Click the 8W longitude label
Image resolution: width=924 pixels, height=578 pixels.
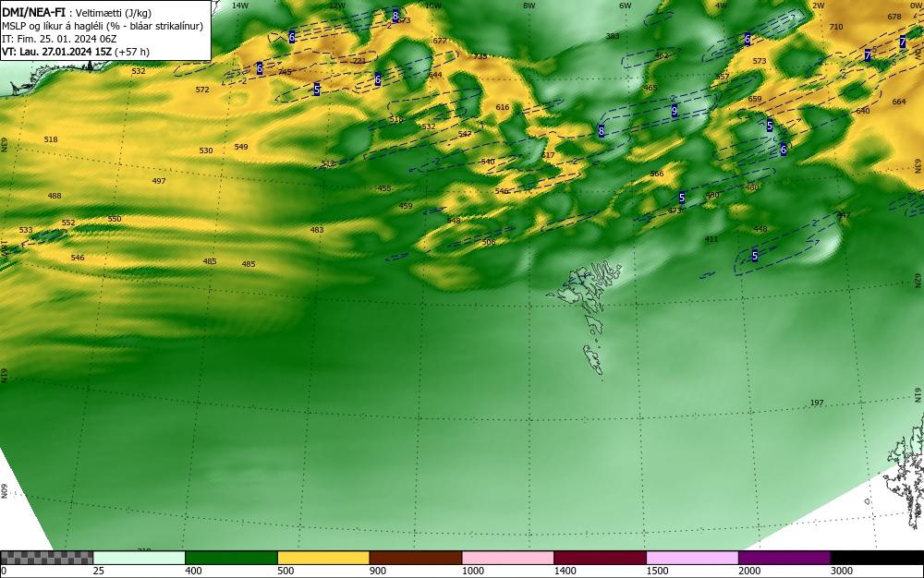click(529, 6)
